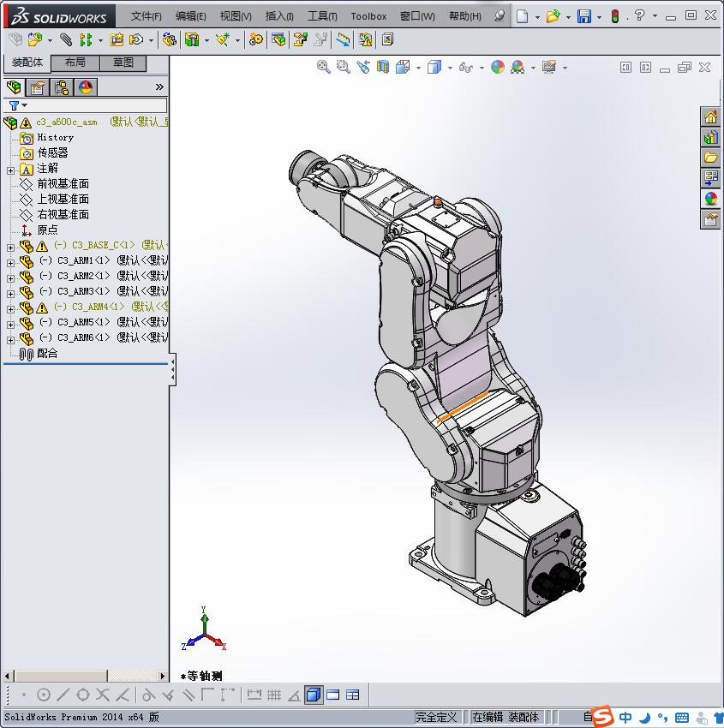Open the Toolbox menu
Image resolution: width=724 pixels, height=728 pixels.
click(x=368, y=16)
